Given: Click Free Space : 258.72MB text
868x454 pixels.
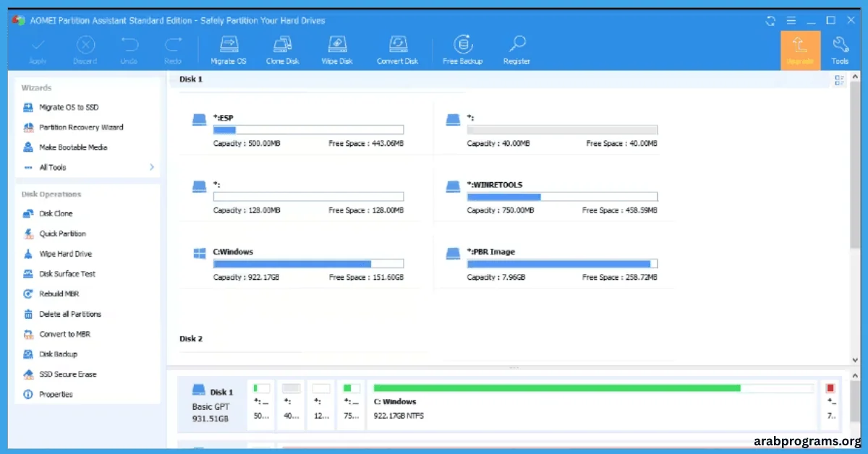Looking at the screenshot, I should point(621,278).
